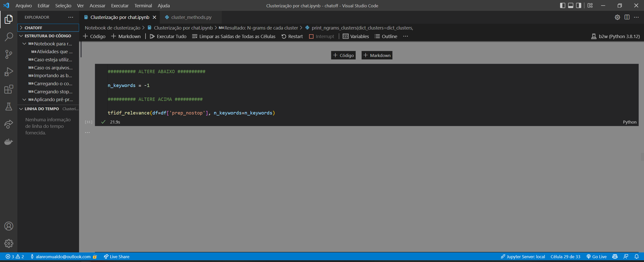
Task: Show notifications from the status bar bell
Action: 637,256
